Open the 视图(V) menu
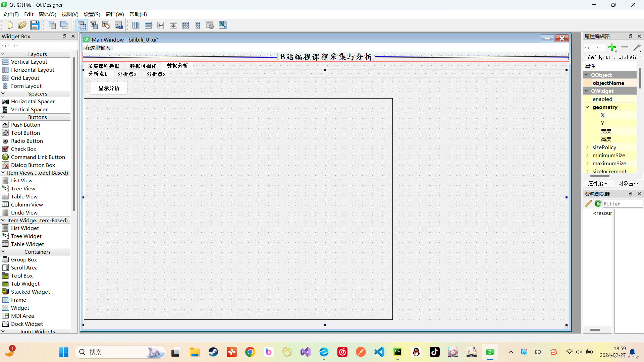The width and height of the screenshot is (644, 362). tap(70, 14)
